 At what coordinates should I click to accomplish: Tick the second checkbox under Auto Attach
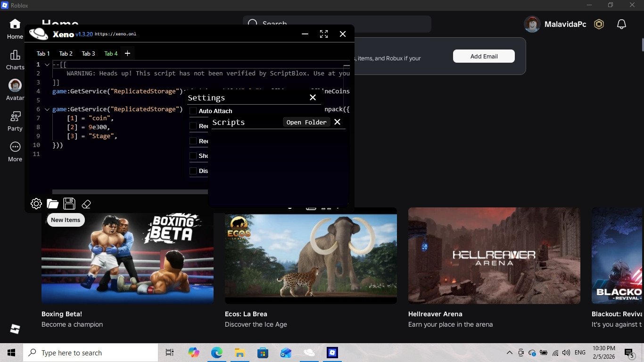point(193,126)
